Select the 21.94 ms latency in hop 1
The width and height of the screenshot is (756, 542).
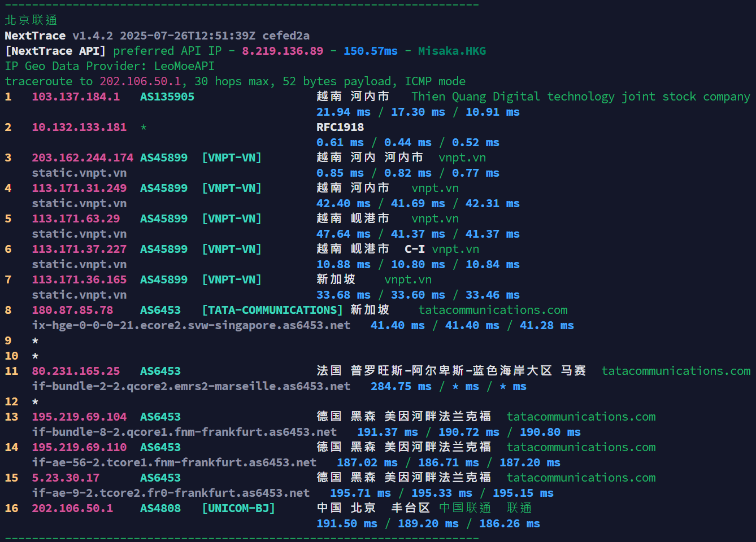pos(344,112)
